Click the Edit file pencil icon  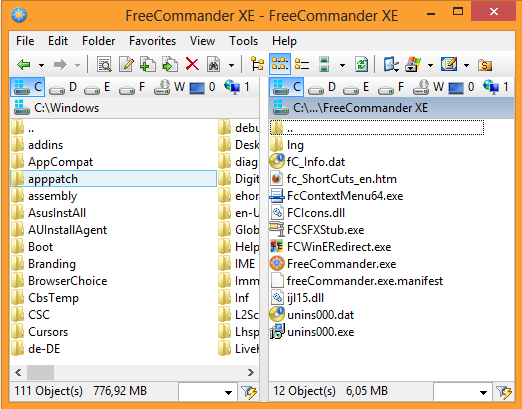126,64
